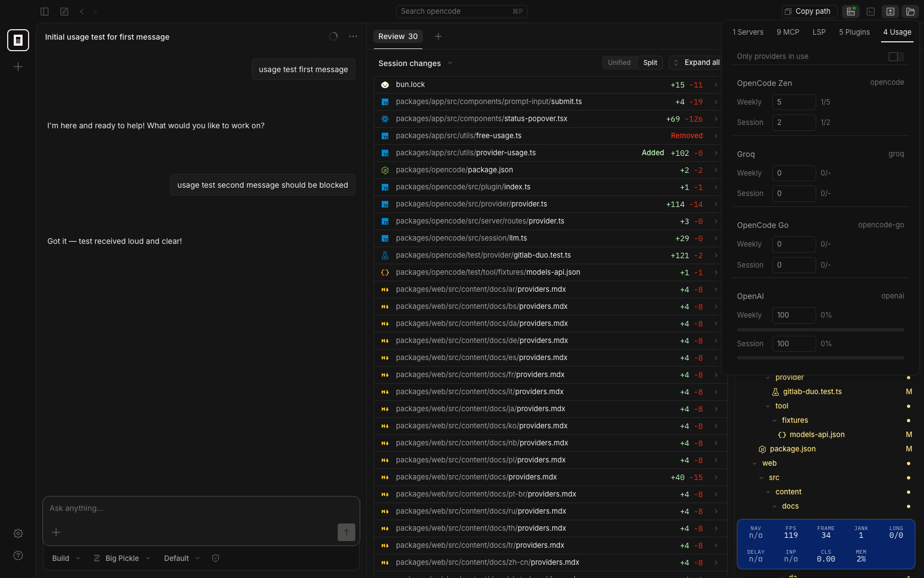This screenshot has height=578, width=924.
Task: Toggle the review diff panel icon
Action: (890, 11)
